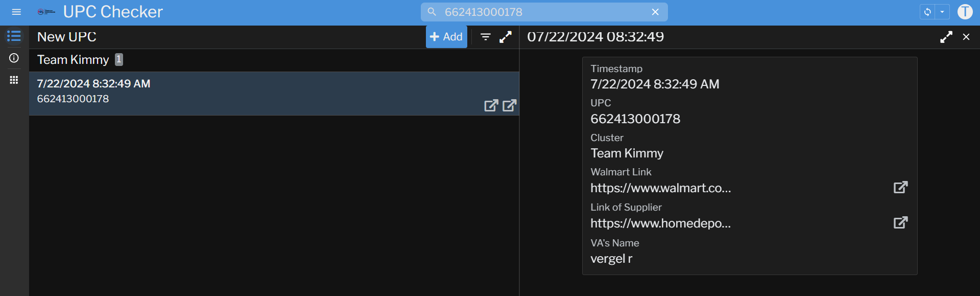Expand the New UPC list to fullscreen
Screen dimensions: 980x296
click(506, 37)
